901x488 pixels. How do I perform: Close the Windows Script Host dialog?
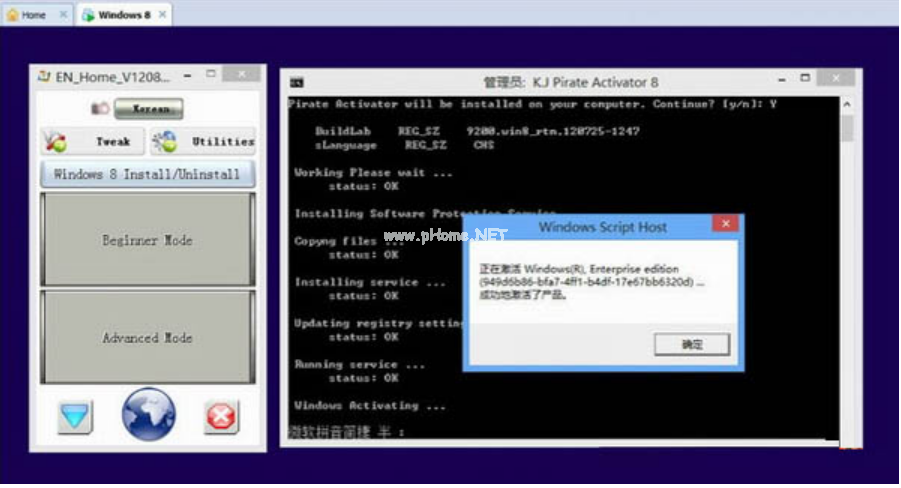click(x=723, y=226)
